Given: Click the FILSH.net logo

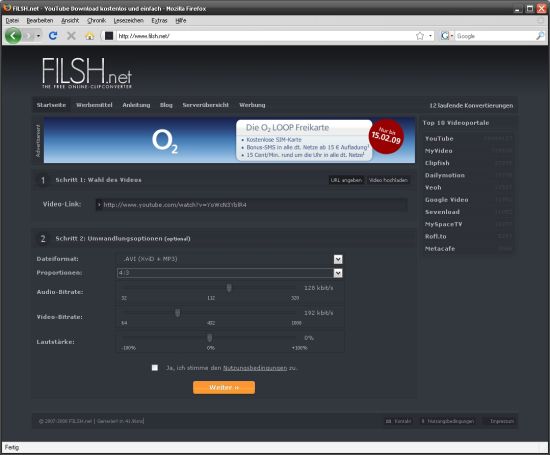Looking at the screenshot, I should tap(87, 73).
